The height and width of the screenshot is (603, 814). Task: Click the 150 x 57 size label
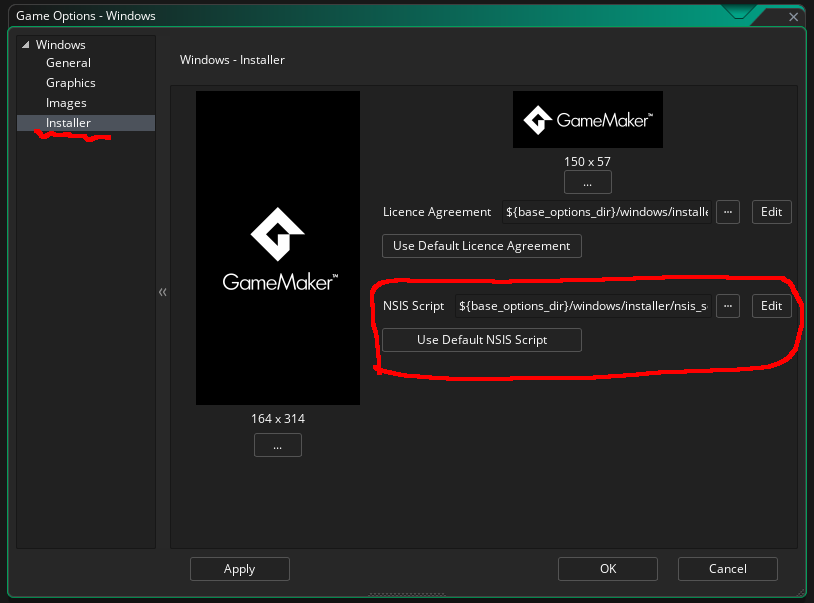[588, 161]
